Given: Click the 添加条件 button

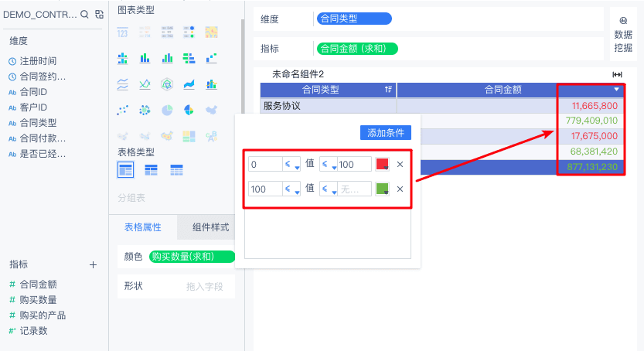Looking at the screenshot, I should click(x=386, y=133).
